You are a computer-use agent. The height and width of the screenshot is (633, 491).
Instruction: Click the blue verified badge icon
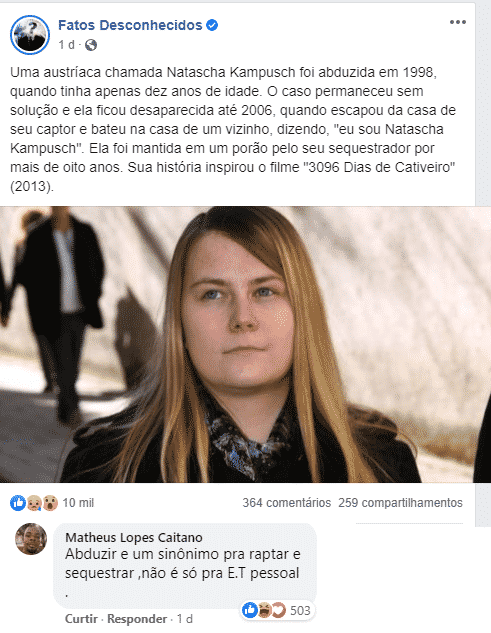(x=212, y=25)
